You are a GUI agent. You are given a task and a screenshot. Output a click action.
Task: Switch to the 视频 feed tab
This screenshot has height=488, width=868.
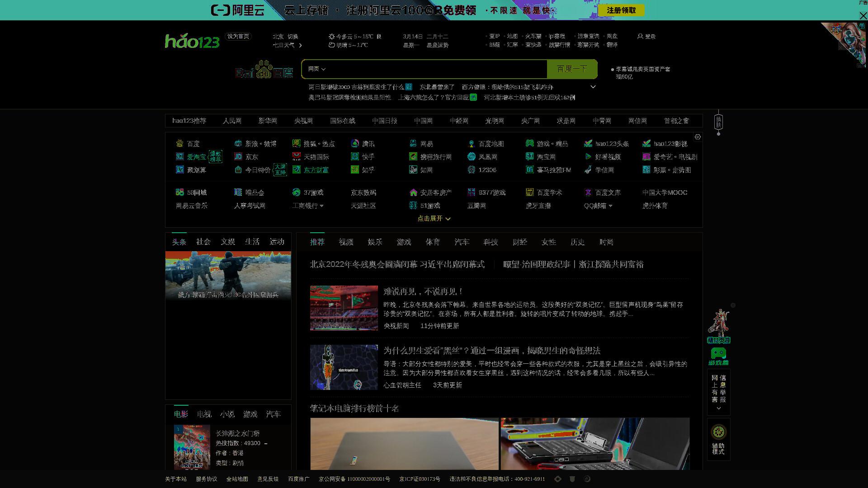click(346, 242)
